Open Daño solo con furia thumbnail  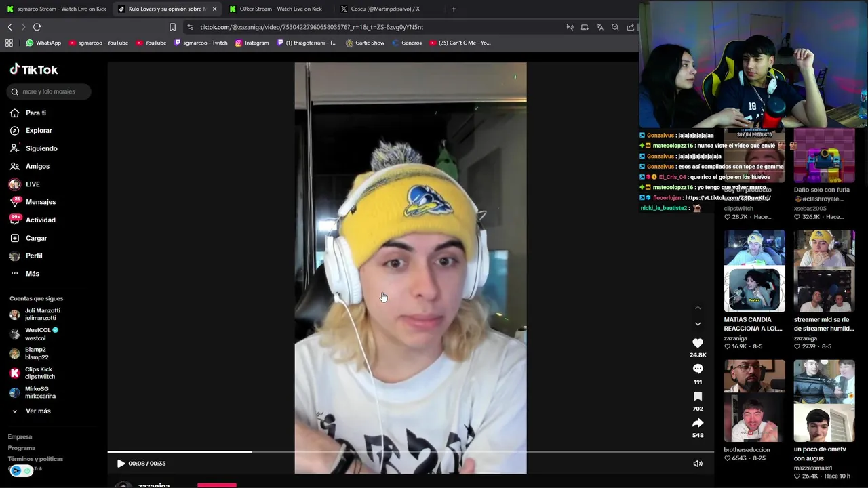824,156
